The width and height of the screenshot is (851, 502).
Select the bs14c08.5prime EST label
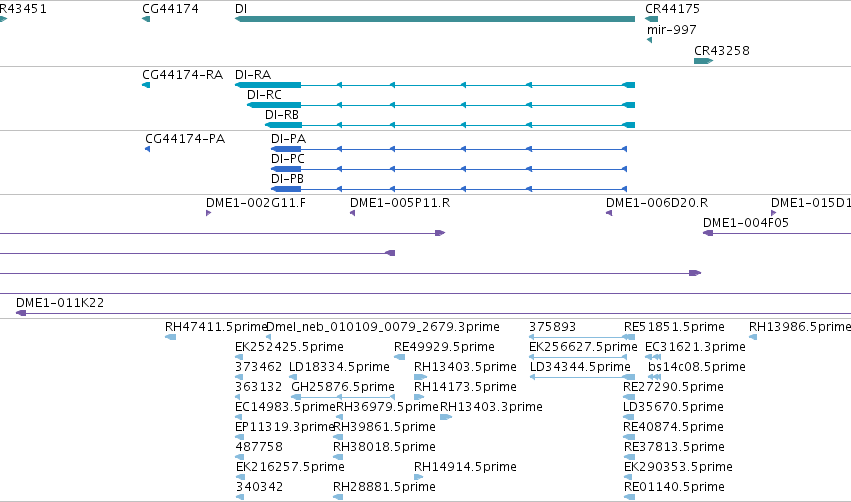click(697, 367)
